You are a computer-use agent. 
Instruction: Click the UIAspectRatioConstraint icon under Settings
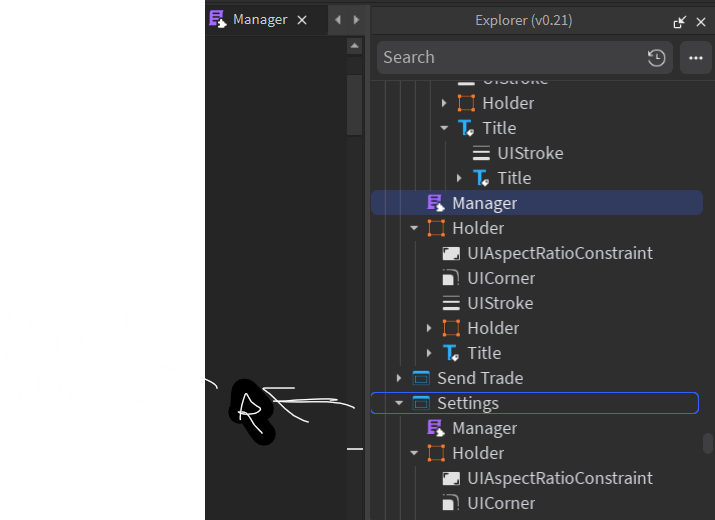pos(451,478)
